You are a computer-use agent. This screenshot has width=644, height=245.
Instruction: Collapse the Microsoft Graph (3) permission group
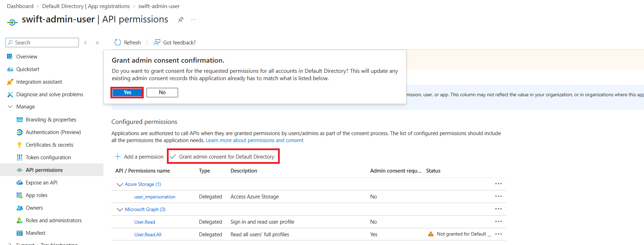pos(120,210)
